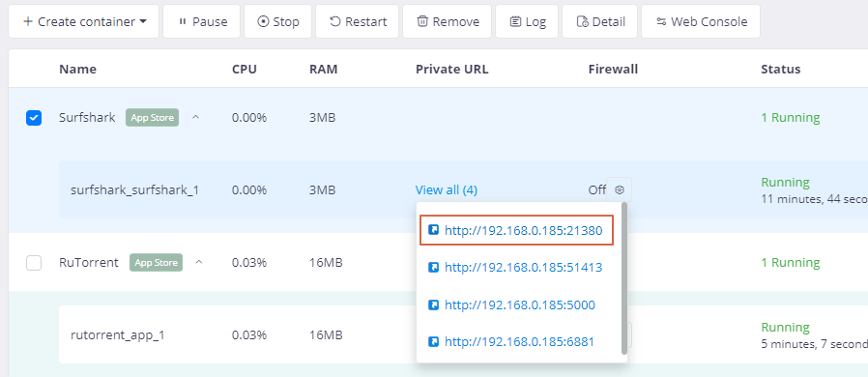868x377 pixels.
Task: Open the Create container dropdown
Action: pos(83,21)
